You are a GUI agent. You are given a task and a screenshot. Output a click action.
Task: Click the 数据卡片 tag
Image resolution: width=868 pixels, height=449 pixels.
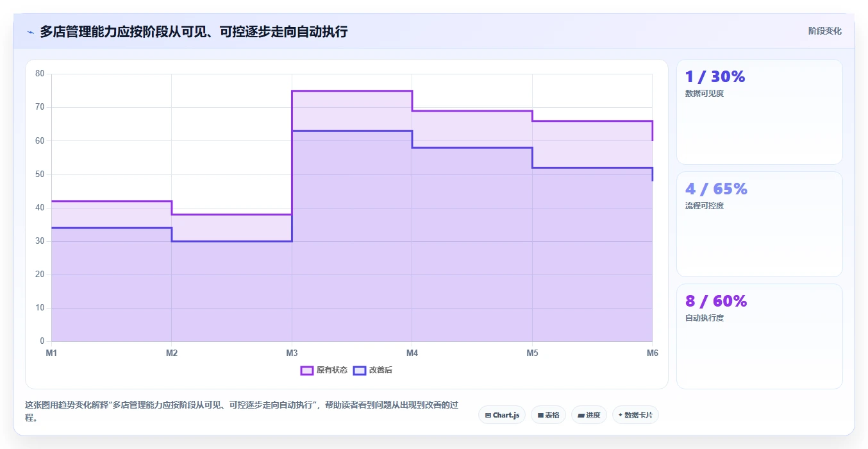635,415
